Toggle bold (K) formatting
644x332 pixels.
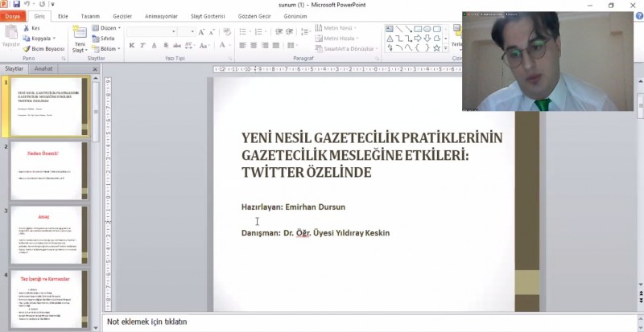pyautogui.click(x=131, y=46)
